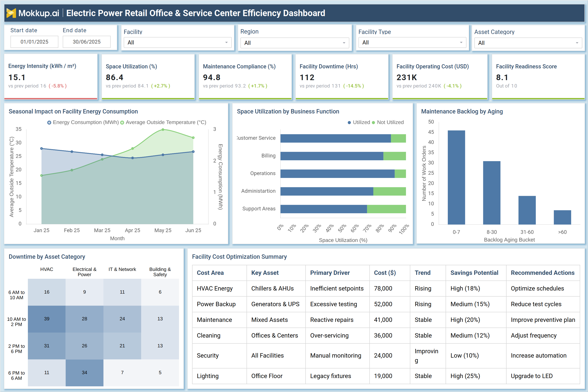Image resolution: width=588 pixels, height=392 pixels.
Task: Click the Start date field 01/01/2025
Action: [34, 42]
